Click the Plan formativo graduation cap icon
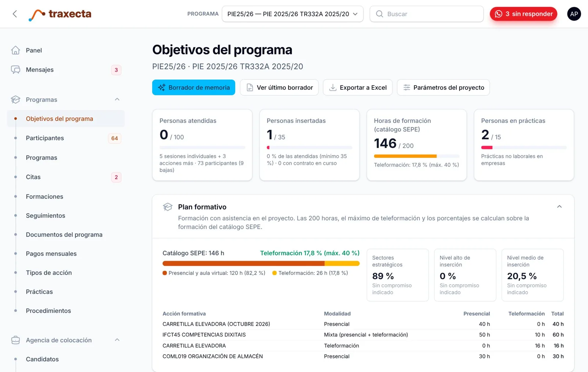 [x=168, y=207]
